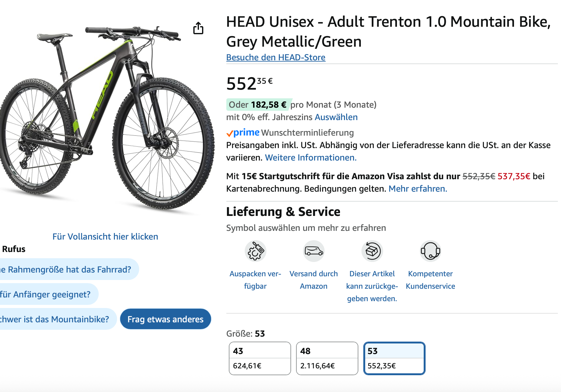Ask Rufus how heavy the Mountainbike is
This screenshot has width=561, height=392.
[x=56, y=319]
